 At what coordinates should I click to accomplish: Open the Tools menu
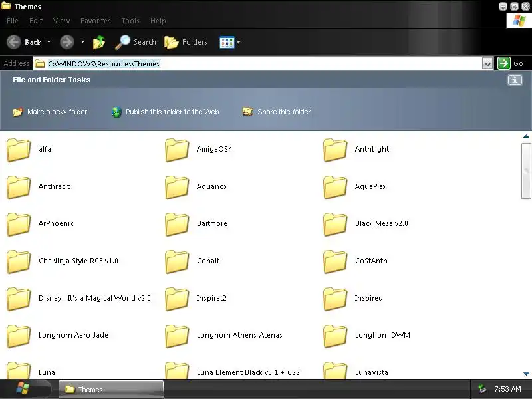[x=130, y=21]
